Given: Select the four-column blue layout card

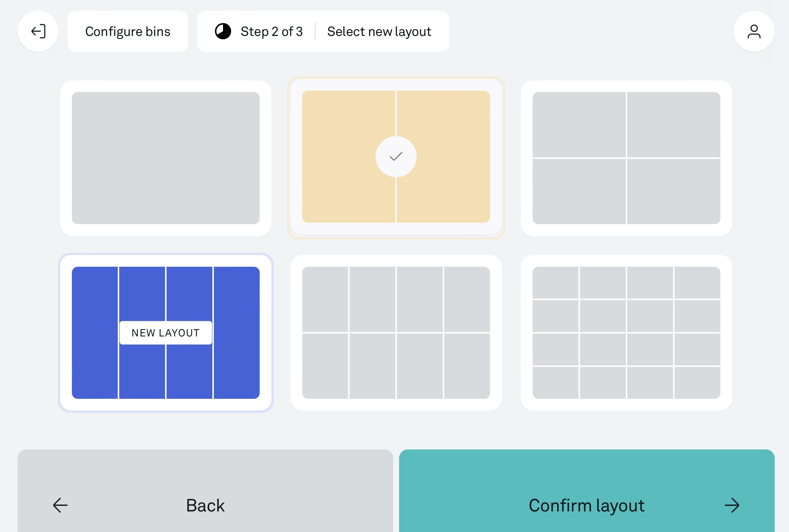Looking at the screenshot, I should pyautogui.click(x=166, y=333).
